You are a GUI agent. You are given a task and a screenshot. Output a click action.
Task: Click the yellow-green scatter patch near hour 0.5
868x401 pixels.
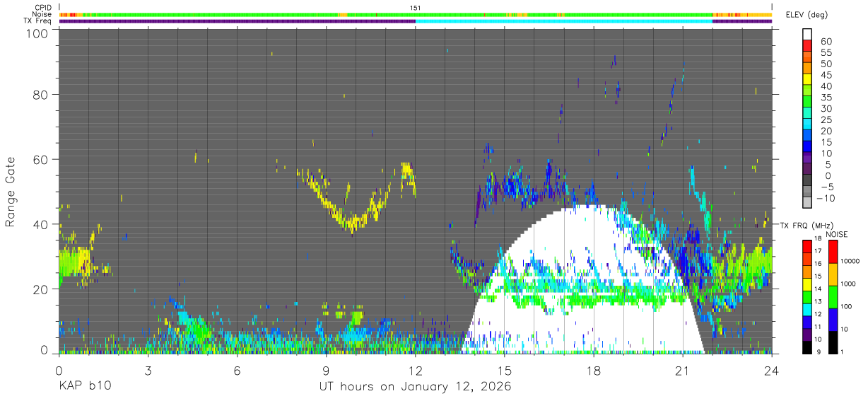click(76, 262)
